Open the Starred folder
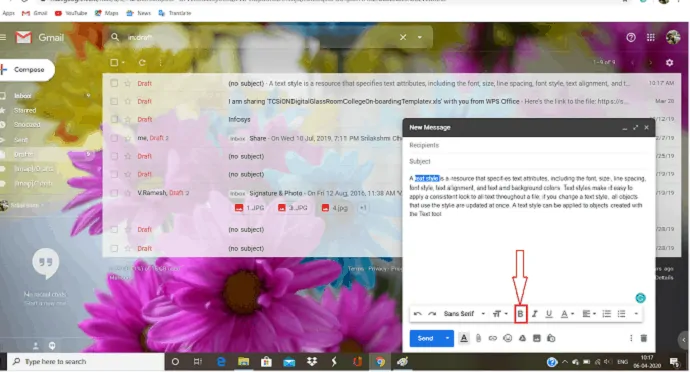This screenshot has width=690, height=372. [x=25, y=110]
